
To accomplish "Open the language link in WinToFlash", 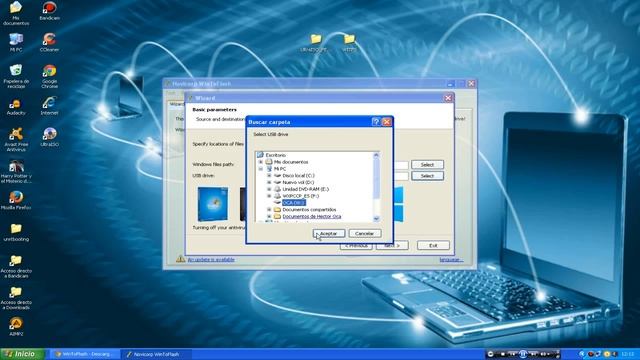I will pyautogui.click(x=451, y=260).
